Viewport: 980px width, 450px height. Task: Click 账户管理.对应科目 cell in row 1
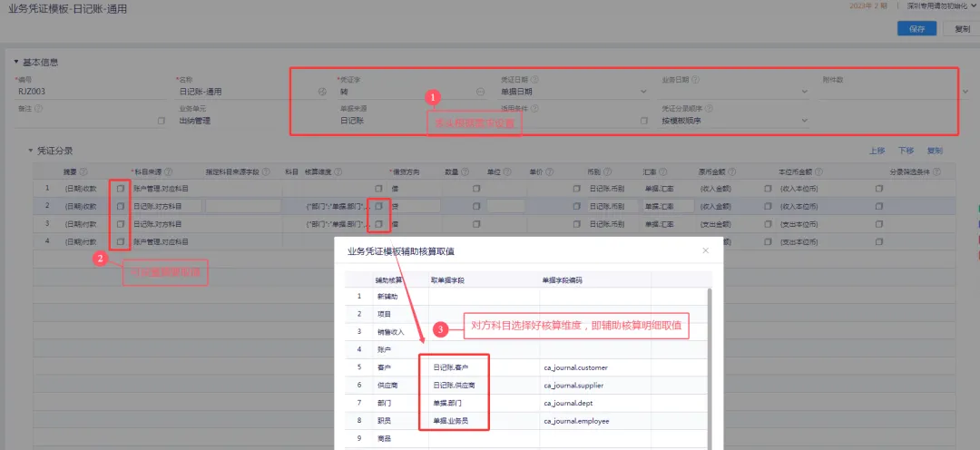(161, 188)
